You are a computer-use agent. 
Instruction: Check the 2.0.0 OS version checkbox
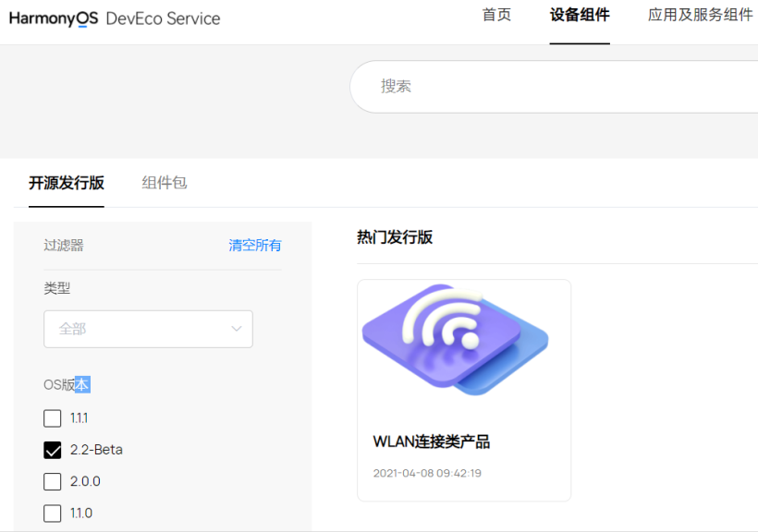[x=52, y=482]
